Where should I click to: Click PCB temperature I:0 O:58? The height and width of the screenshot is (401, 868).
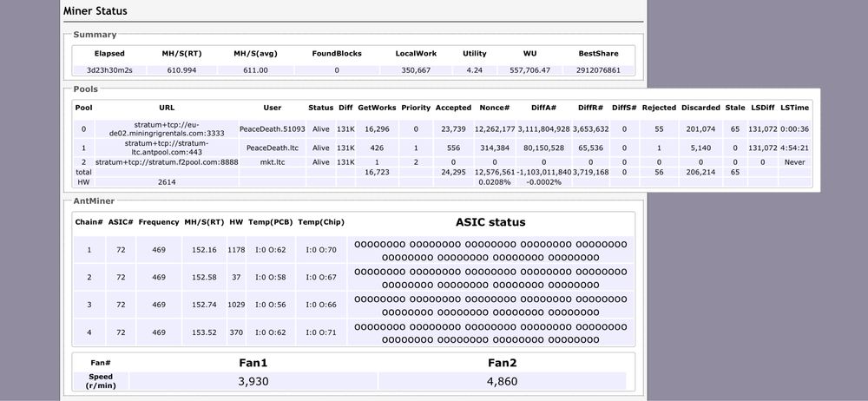271,277
